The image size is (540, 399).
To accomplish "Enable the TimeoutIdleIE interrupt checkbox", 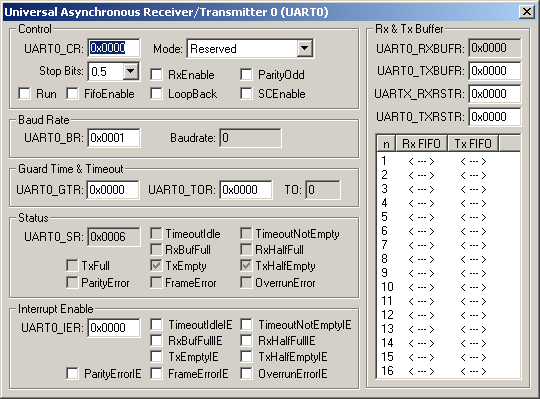I will 156,324.
